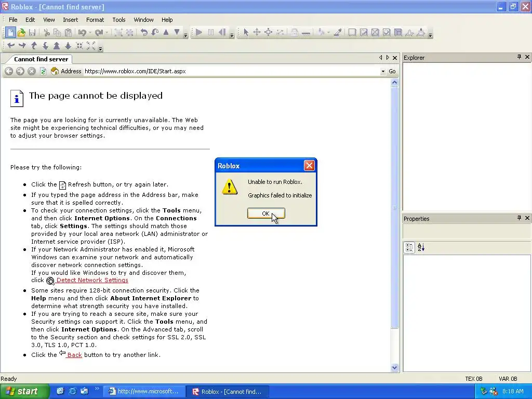The height and width of the screenshot is (399, 532).
Task: Click the browser Forward circle button
Action: tap(20, 71)
